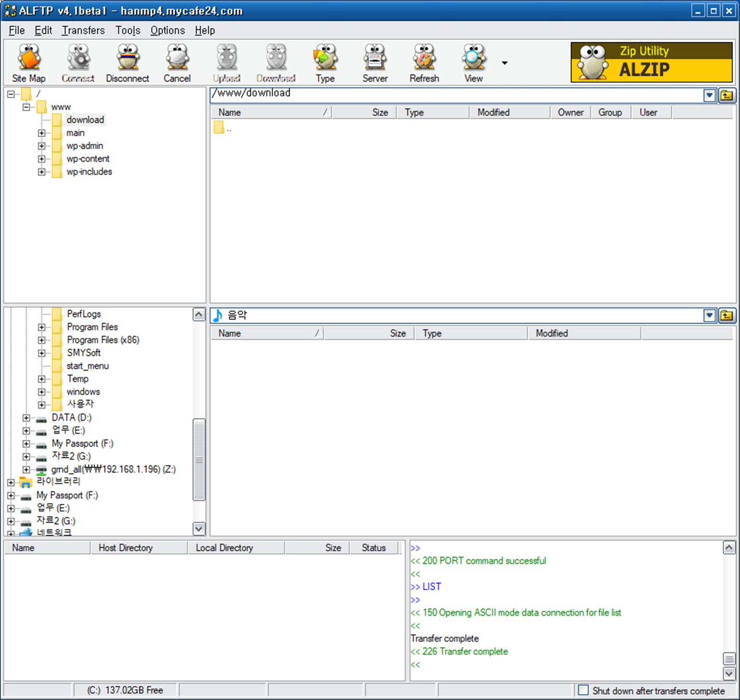Viewport: 740px width, 700px height.
Task: Click the log pane scroll down arrow
Action: coord(729,674)
